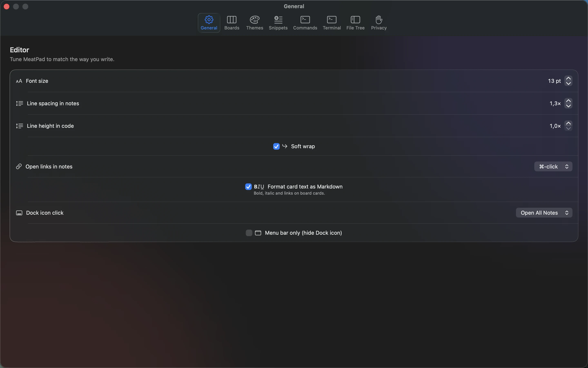Open the Boards preferences tab

click(232, 23)
